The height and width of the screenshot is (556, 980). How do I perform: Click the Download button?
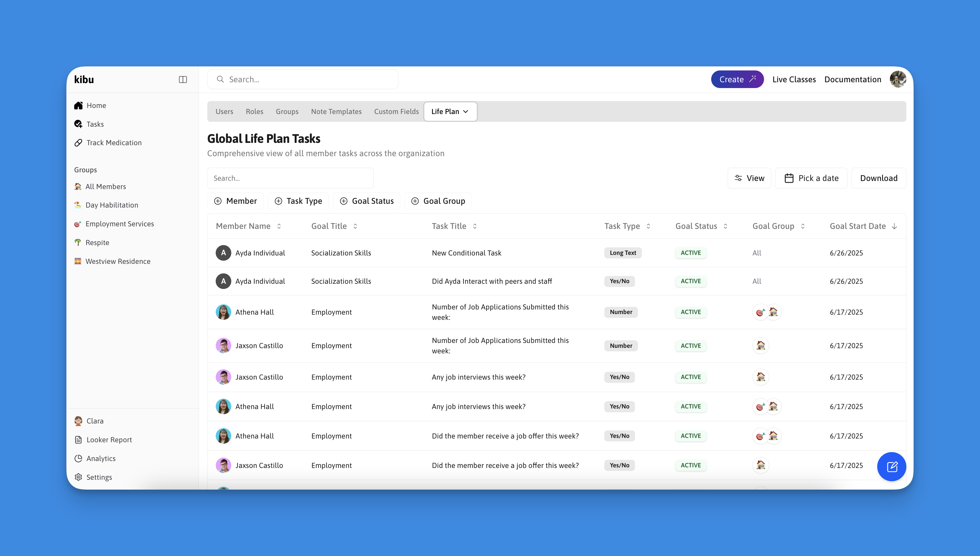click(878, 178)
